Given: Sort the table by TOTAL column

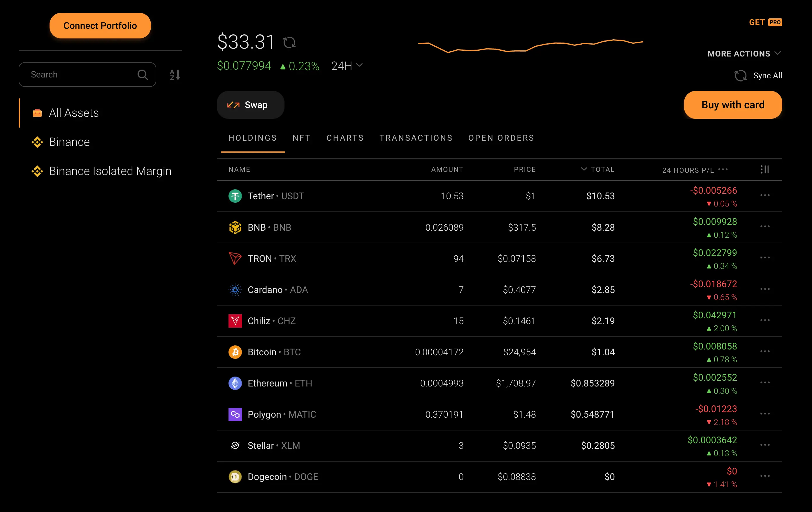Looking at the screenshot, I should point(598,169).
